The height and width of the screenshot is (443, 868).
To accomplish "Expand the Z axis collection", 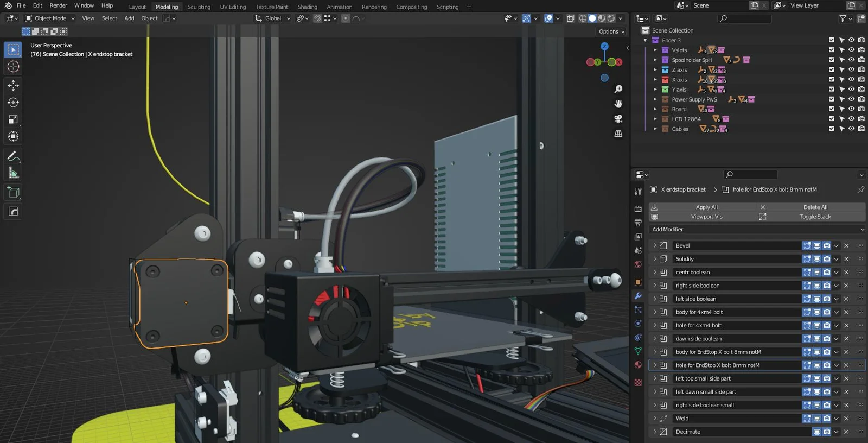I will tap(655, 70).
